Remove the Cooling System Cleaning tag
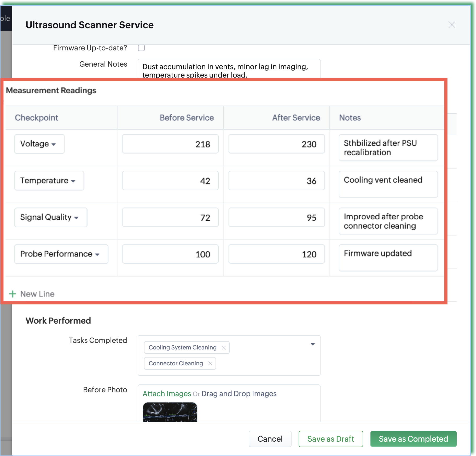This screenshot has height=456, width=476. click(x=224, y=348)
